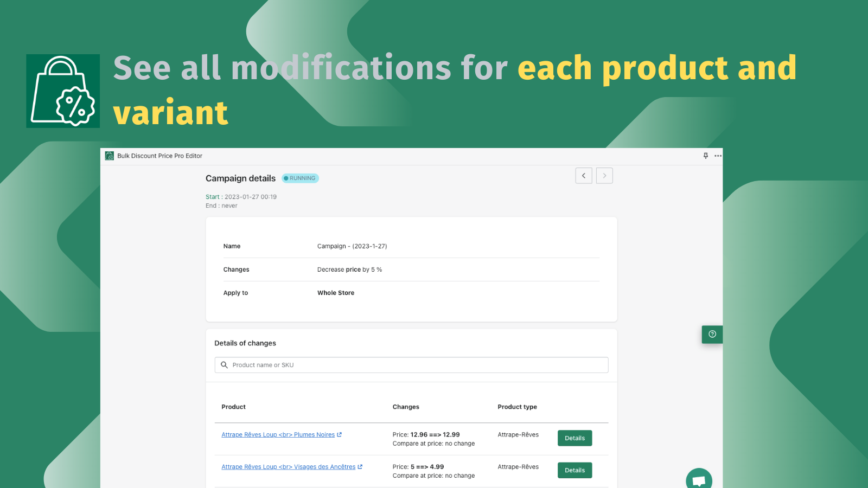Click the 'Apply to' label
This screenshot has width=868, height=488.
coord(235,293)
